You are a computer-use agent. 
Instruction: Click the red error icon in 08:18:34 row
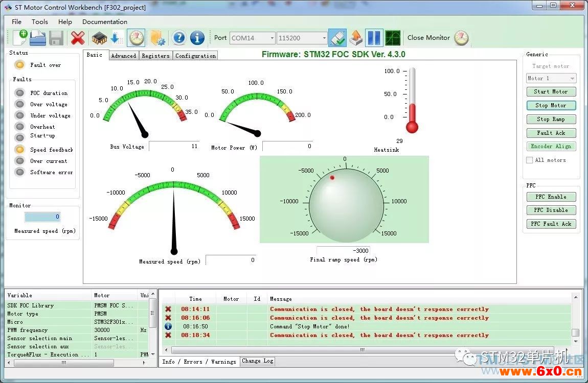(x=168, y=335)
